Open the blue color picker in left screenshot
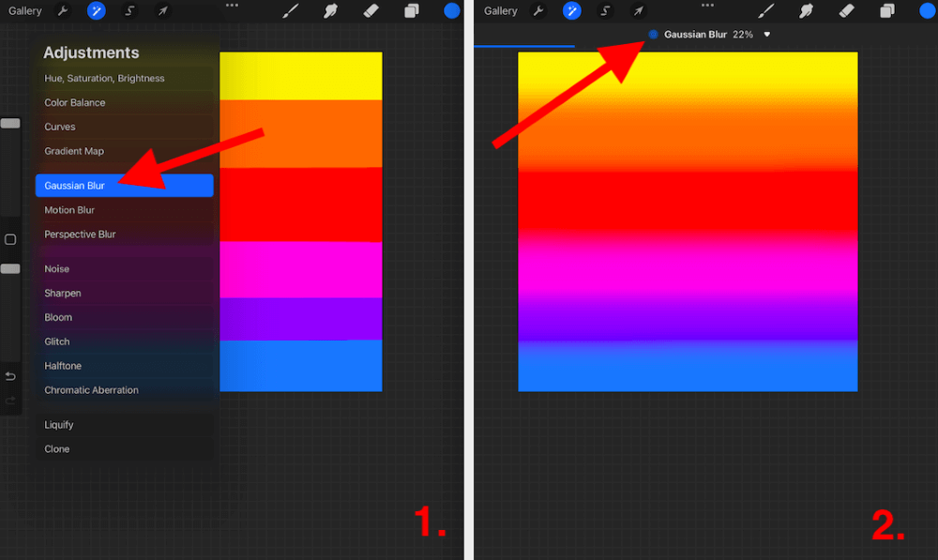The image size is (938, 560). (452, 10)
